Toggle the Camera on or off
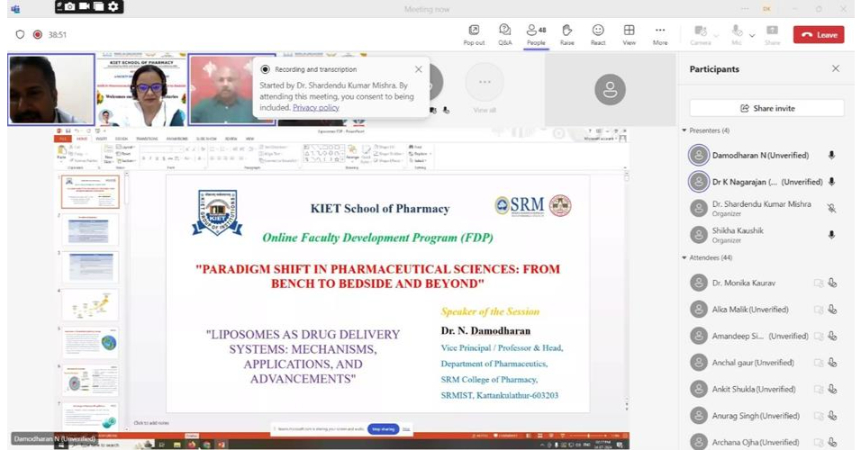 coord(700,35)
